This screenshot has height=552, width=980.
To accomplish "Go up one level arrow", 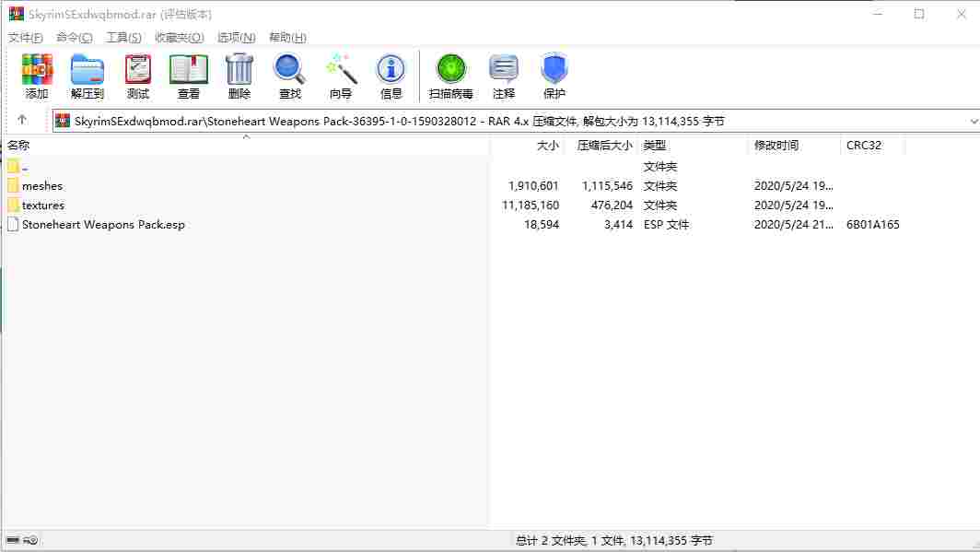I will (x=22, y=120).
